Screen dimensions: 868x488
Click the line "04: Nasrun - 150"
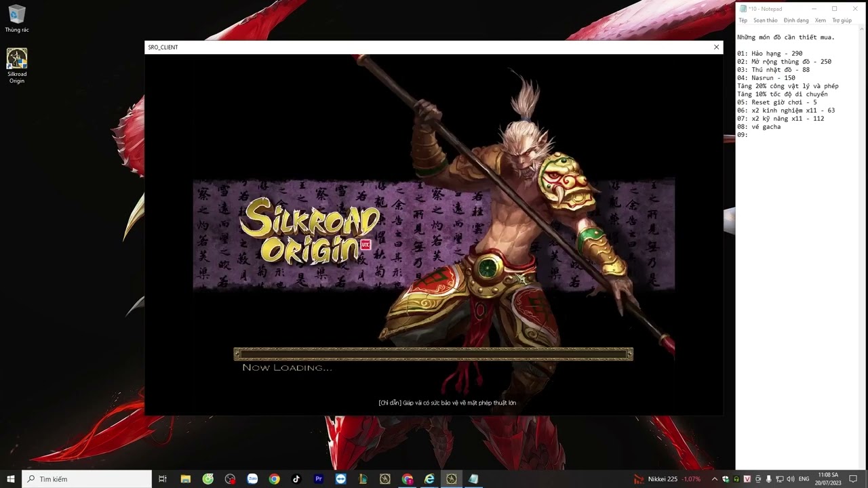(x=766, y=78)
